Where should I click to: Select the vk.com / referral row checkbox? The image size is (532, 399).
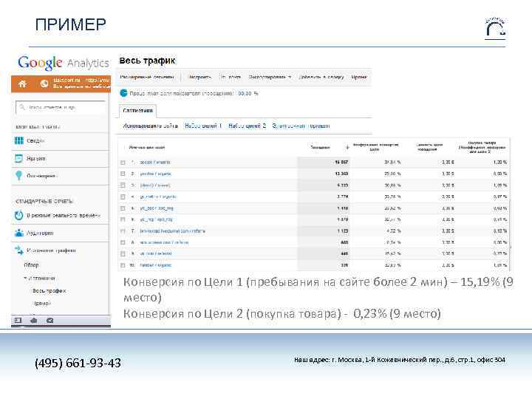[x=123, y=253]
